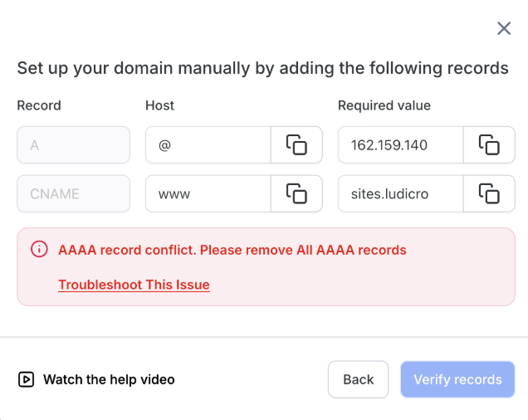Copy the 162.159.140 required value
Screen dimensions: 528x420
[489, 145]
